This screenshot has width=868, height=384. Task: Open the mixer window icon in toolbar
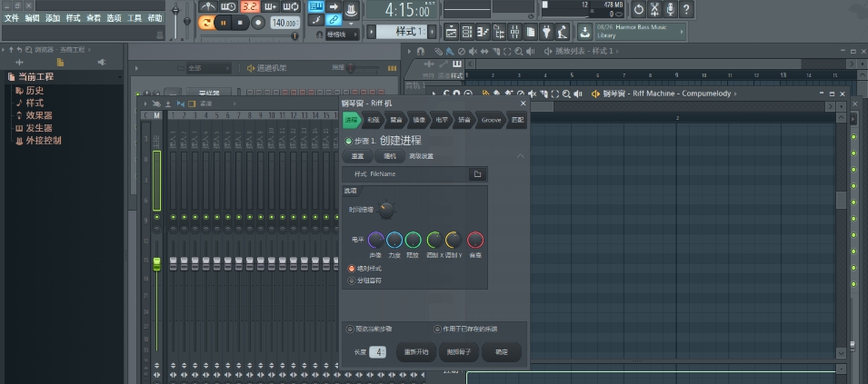(x=515, y=32)
